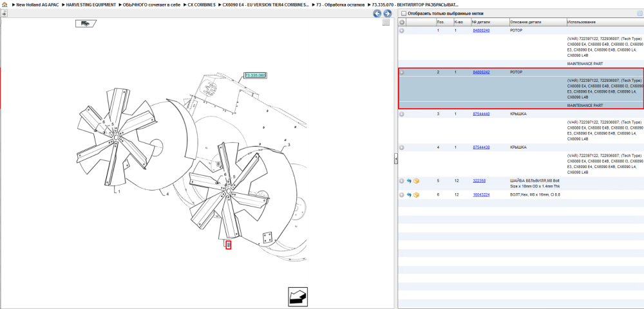Select callout 2 in the diagram
Screen dimensions: 644x309
point(229,245)
